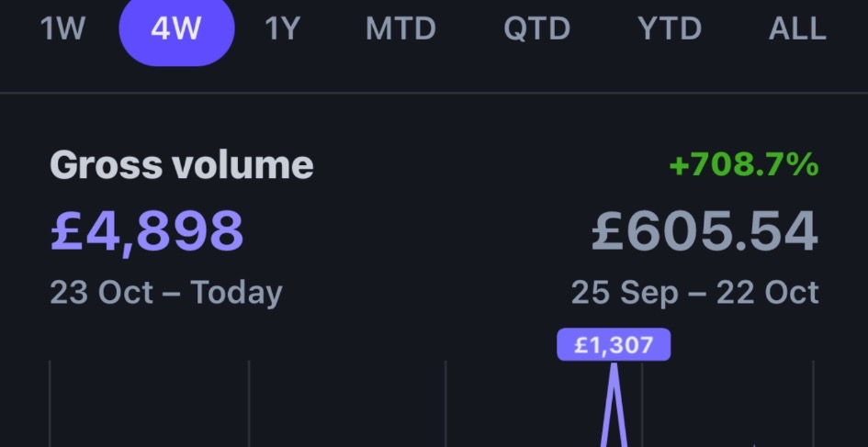Click the £4,898 current period total

point(147,230)
